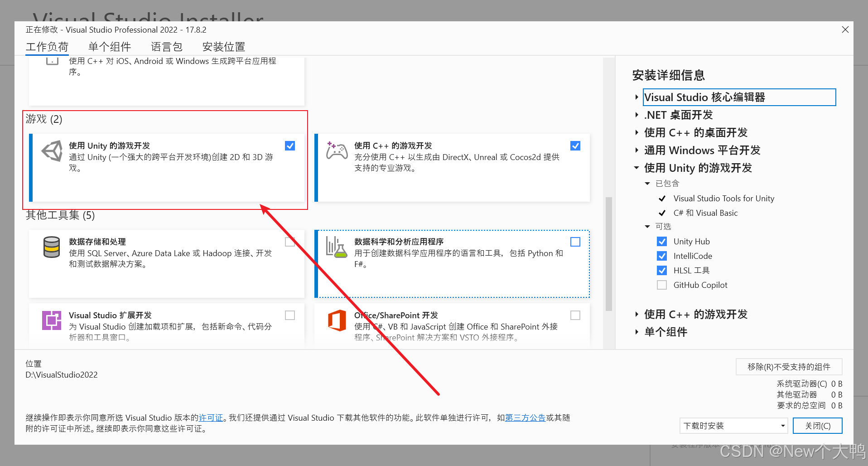The width and height of the screenshot is (868, 466).
Task: Expand the 单个组件 details node
Action: [637, 332]
